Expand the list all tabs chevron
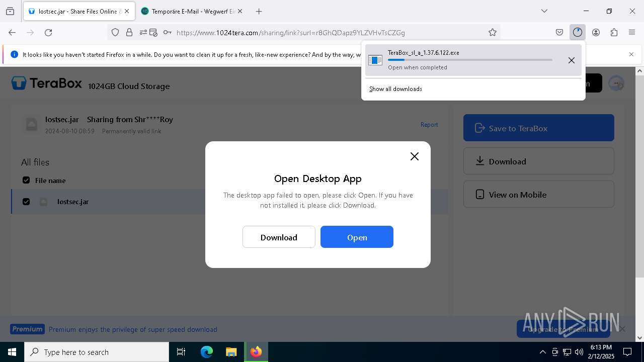The height and width of the screenshot is (362, 644). [544, 11]
